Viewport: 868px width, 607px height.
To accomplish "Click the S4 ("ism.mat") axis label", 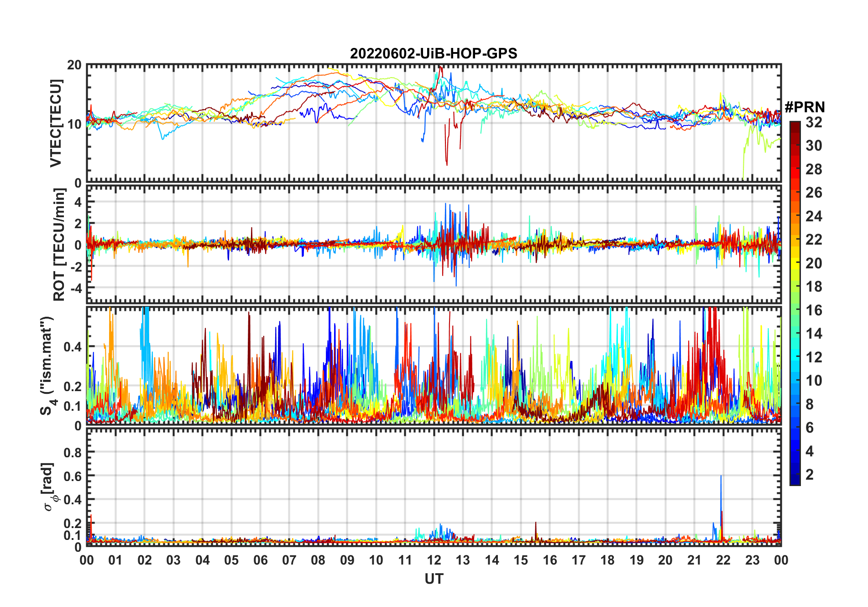I will pos(47,366).
